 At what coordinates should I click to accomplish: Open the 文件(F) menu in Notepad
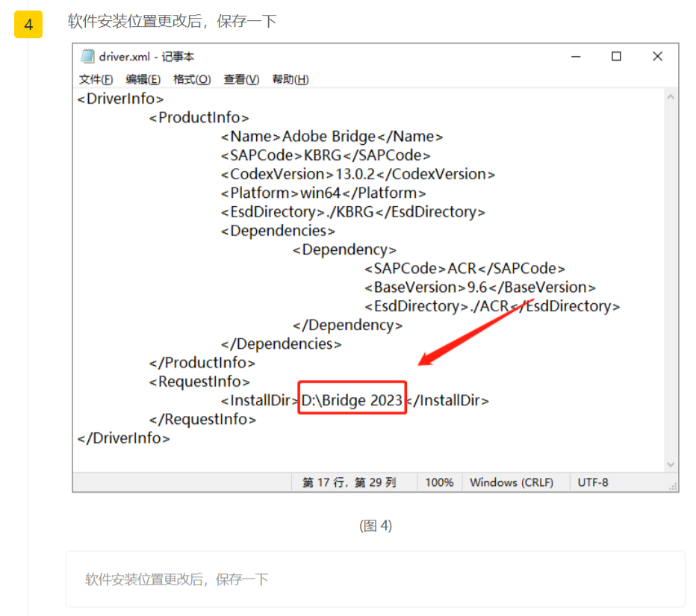(96, 79)
